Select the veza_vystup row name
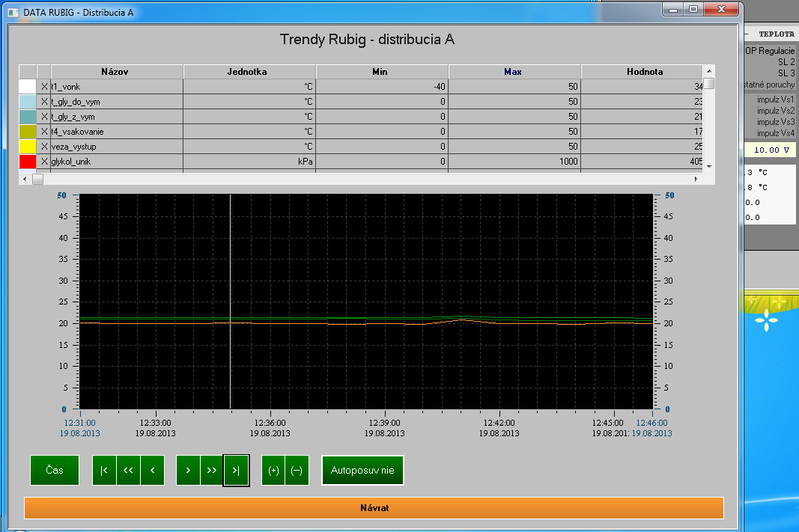The height and width of the screenshot is (532, 799). [74, 147]
